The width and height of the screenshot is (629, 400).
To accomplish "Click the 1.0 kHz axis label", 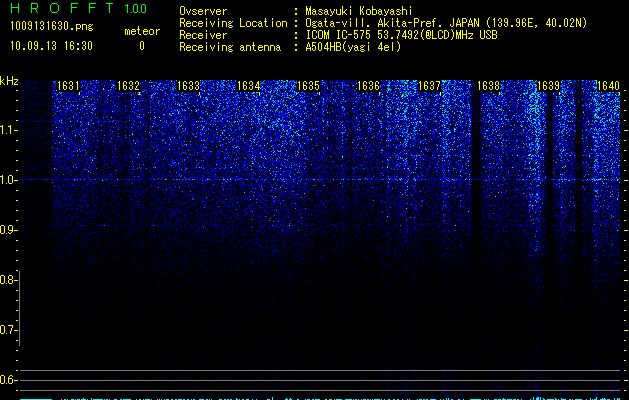I will 8,180.
